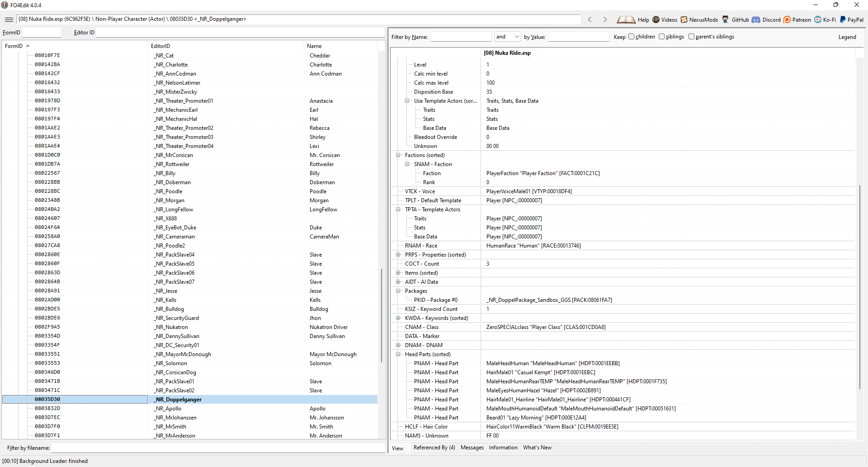This screenshot has width=868, height=467.
Task: Click the FO4Edit application icon in title bar
Action: point(5,5)
